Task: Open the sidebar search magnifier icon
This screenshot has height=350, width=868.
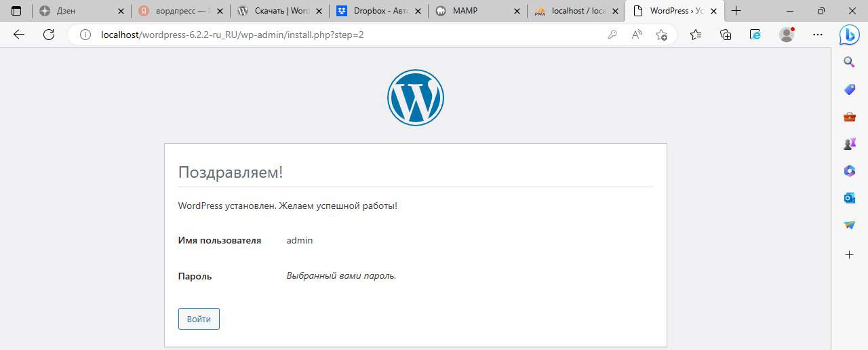Action: 849,62
